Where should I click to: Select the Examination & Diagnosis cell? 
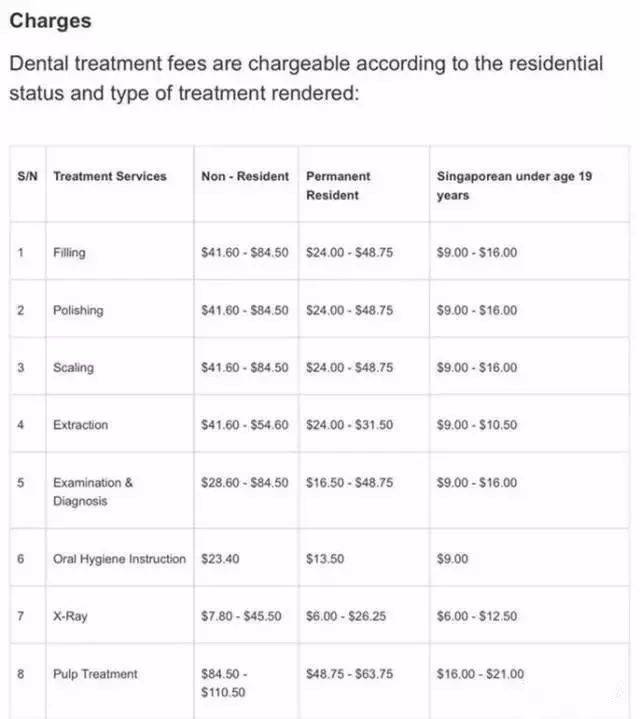coord(93,491)
